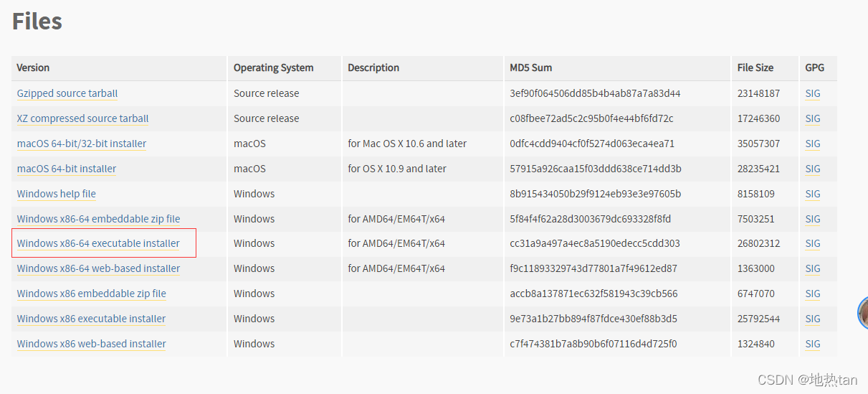Click SIG for x86 embeddable zip file
The image size is (868, 394).
[x=813, y=294]
